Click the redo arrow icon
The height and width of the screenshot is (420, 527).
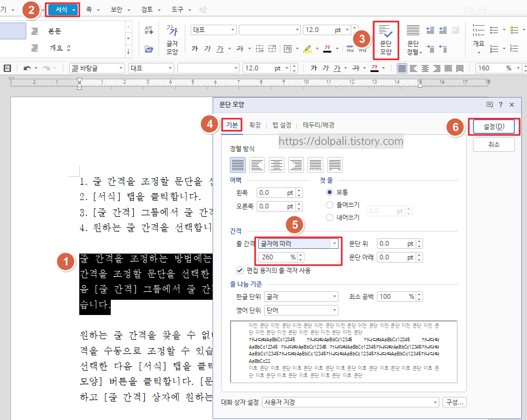click(46, 68)
